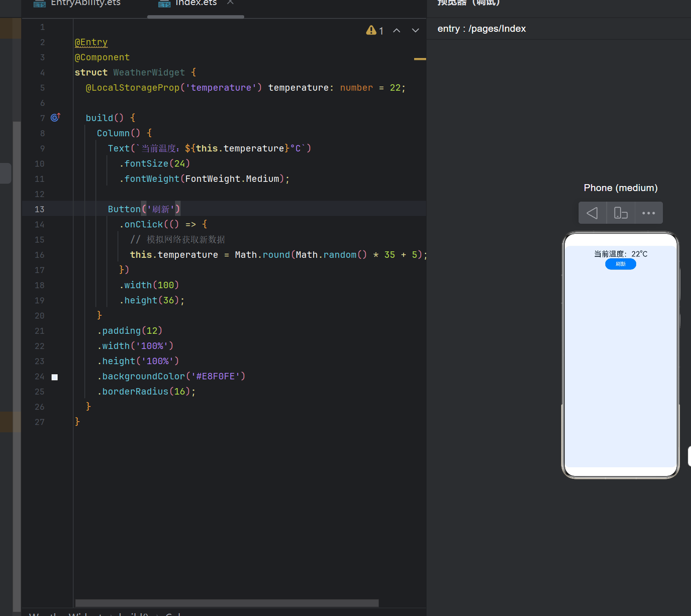Image resolution: width=691 pixels, height=616 pixels.
Task: Click the blue 刷新 button in preview
Action: point(621,264)
